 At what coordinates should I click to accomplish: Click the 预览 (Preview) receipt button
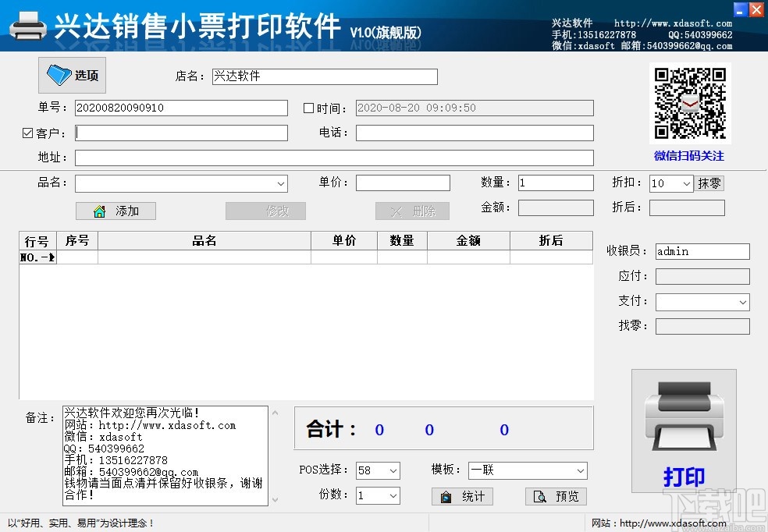(x=556, y=496)
